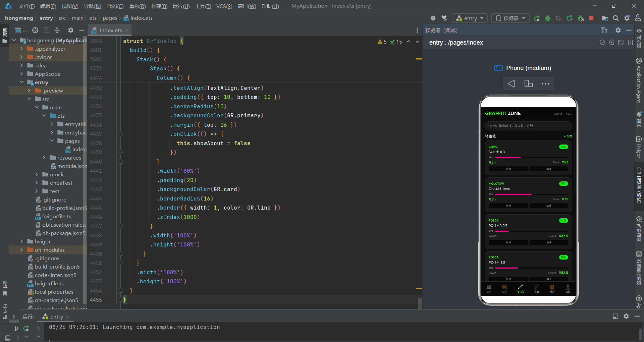
Task: Select the Index.ets editor tab
Action: [x=110, y=30]
